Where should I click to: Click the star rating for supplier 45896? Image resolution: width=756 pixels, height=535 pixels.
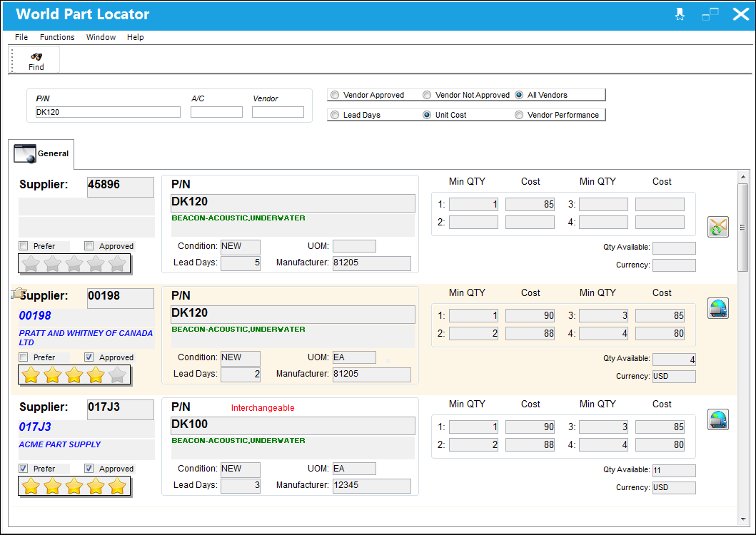tap(74, 264)
